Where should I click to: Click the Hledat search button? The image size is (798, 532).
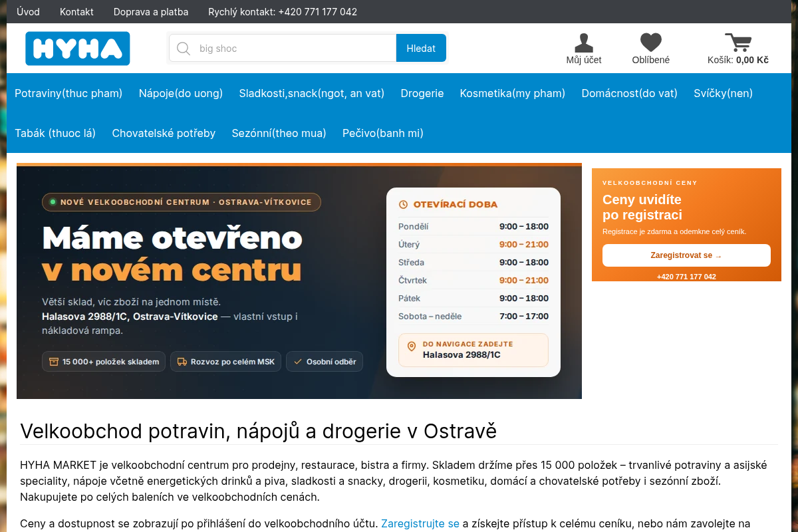pos(421,49)
